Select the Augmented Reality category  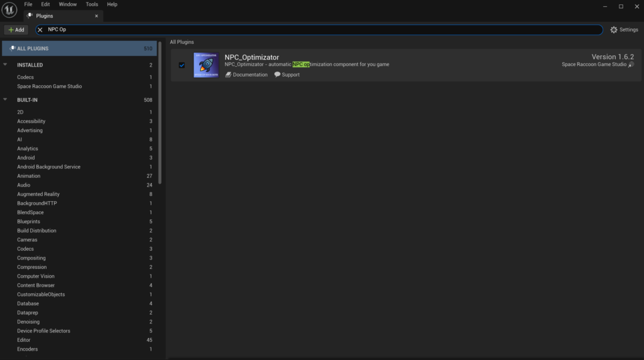pos(79,194)
